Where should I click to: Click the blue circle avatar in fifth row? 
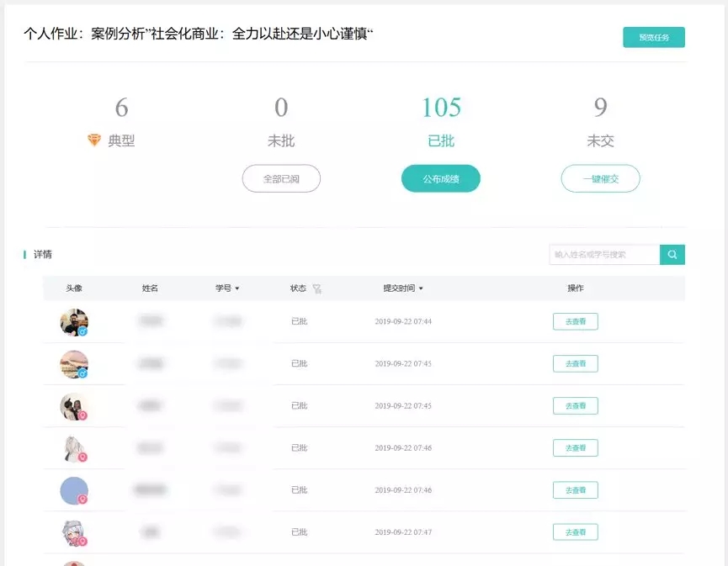pyautogui.click(x=74, y=490)
